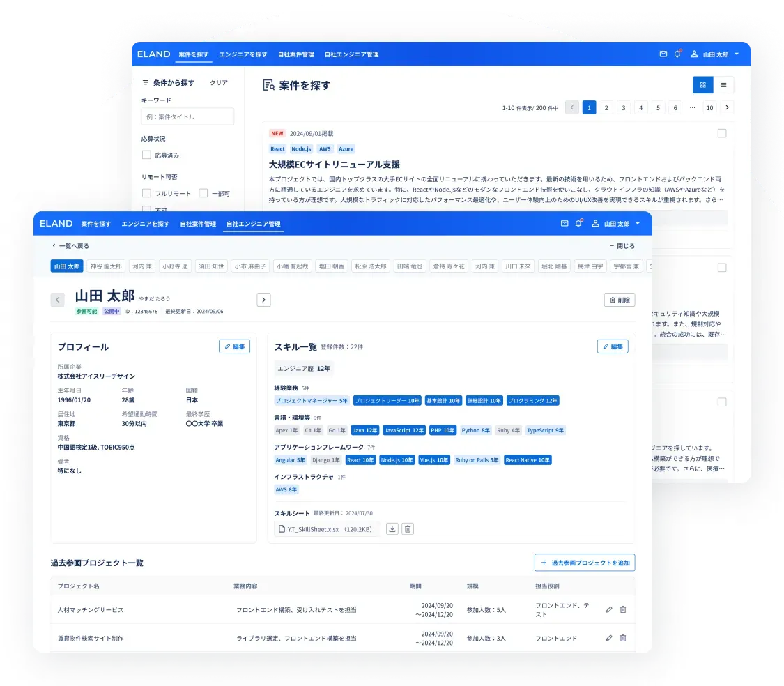Edit the 人材マッチングサービス project row
The height and width of the screenshot is (686, 784).
pos(608,609)
